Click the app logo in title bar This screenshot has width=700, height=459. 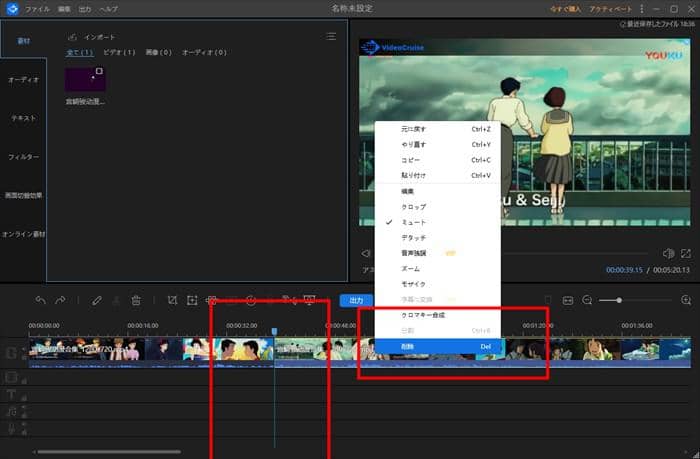[12, 8]
